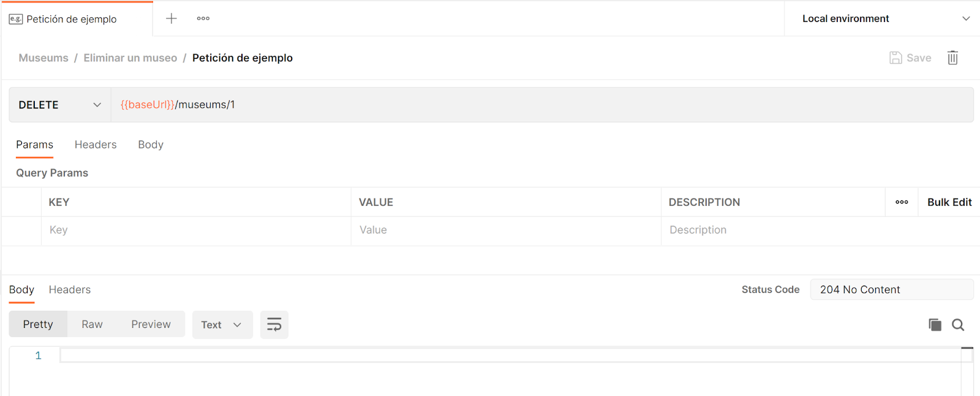Save the request using the Save icon
The image size is (980, 396).
[910, 57]
